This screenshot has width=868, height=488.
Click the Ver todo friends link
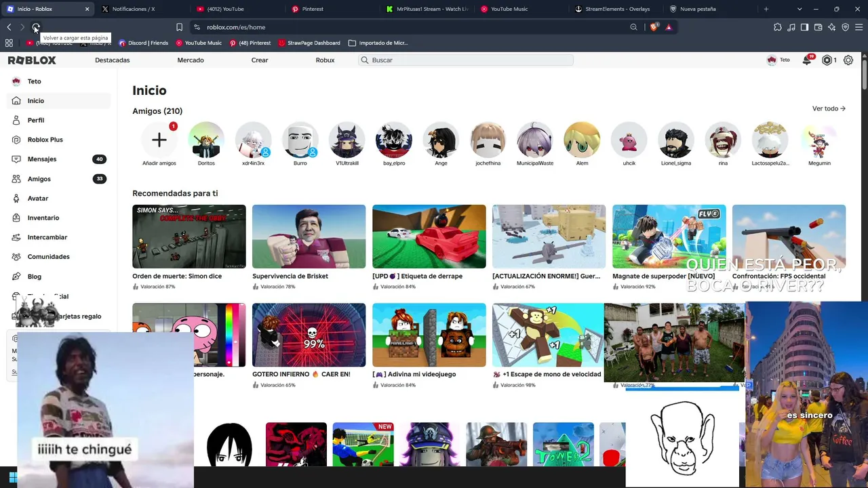pos(829,108)
